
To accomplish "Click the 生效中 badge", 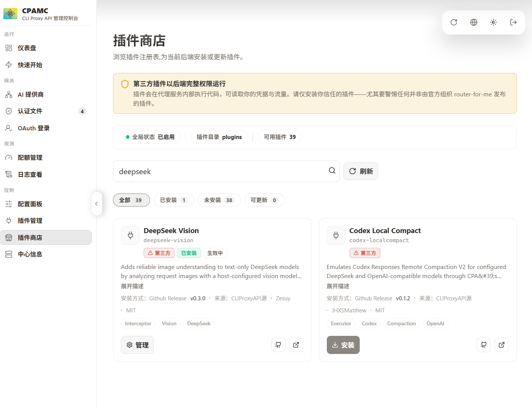I will pyautogui.click(x=215, y=253).
